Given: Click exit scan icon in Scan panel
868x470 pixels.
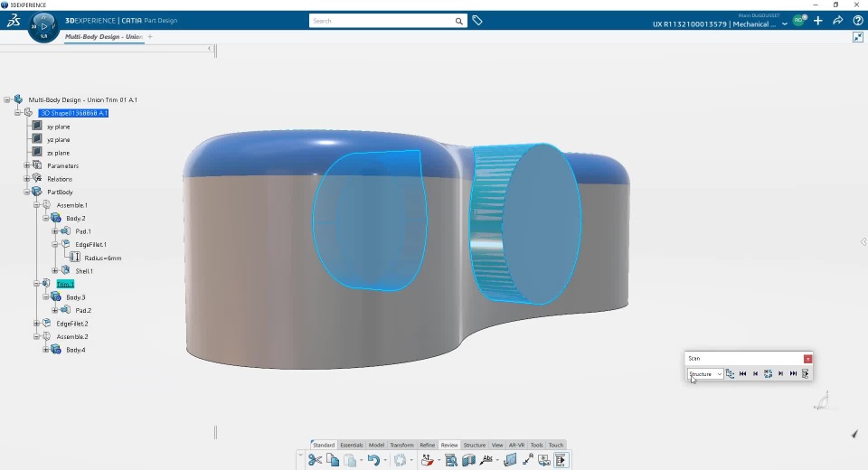Looking at the screenshot, I should coord(806,373).
